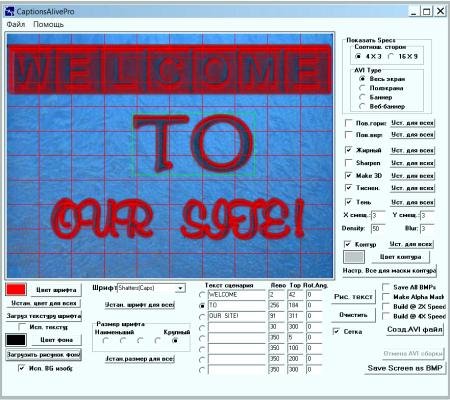
Task: Edit the Y смещ. shadow offset field
Action: coord(427,215)
